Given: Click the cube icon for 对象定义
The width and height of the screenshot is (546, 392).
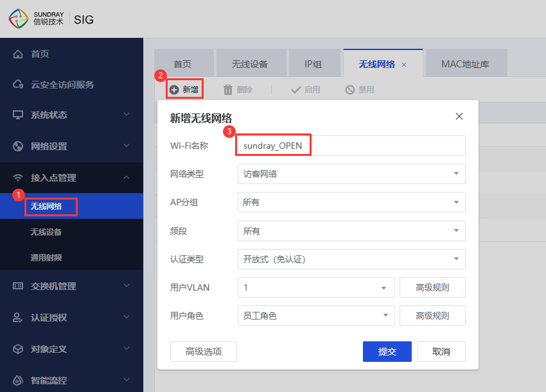Looking at the screenshot, I should click(18, 349).
